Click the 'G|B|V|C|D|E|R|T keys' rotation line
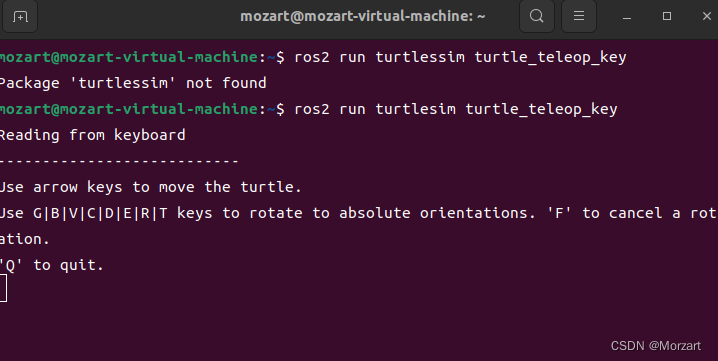This screenshot has width=718, height=361. pyautogui.click(x=359, y=213)
